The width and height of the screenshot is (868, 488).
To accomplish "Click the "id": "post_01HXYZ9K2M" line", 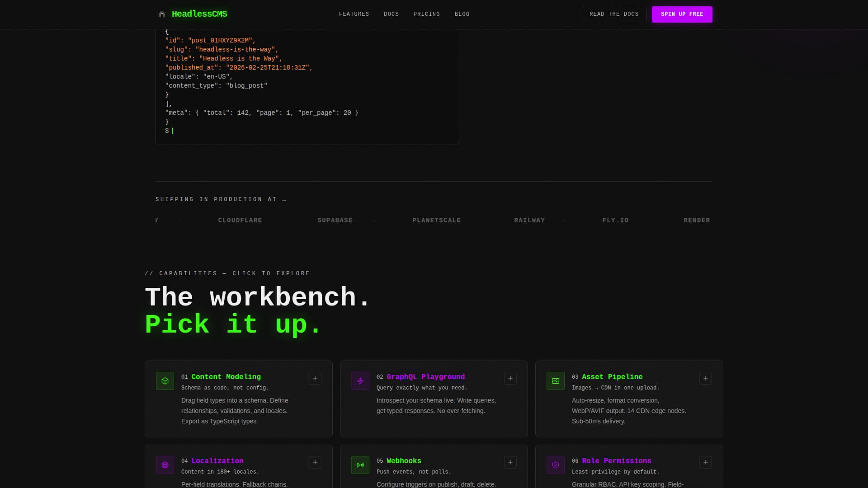I will 210,41.
